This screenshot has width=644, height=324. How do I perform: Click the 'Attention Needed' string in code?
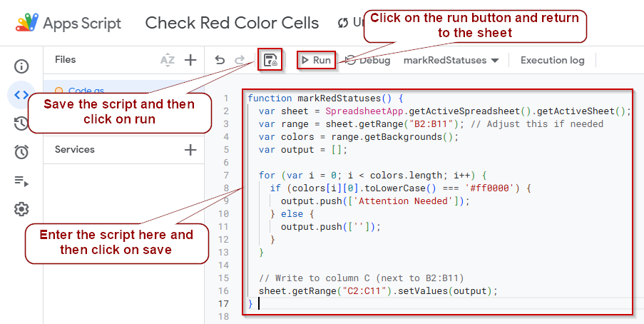tap(404, 201)
